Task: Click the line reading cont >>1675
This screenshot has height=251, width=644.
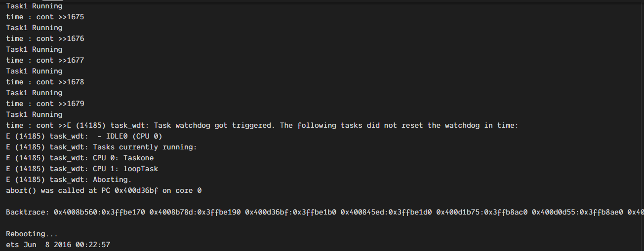Action: click(45, 17)
